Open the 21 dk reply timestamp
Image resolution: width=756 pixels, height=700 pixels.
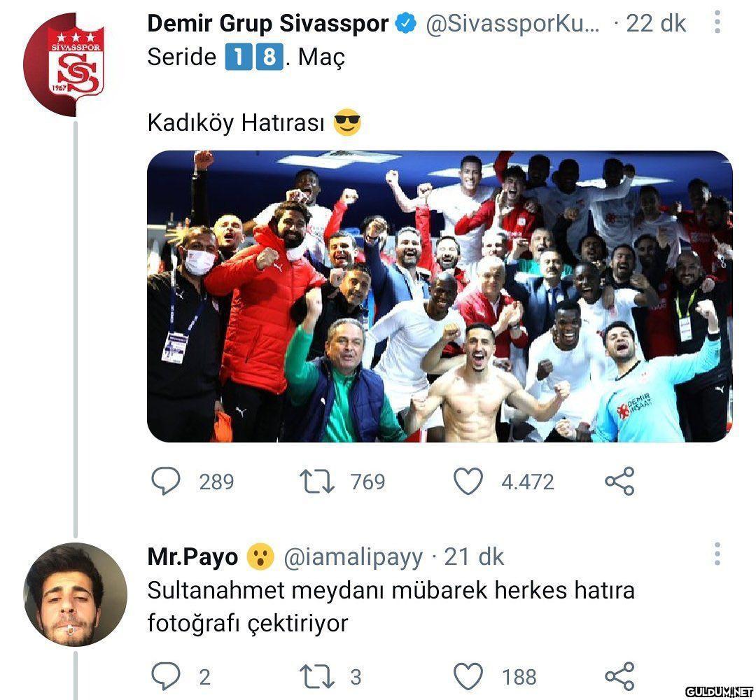tap(474, 556)
